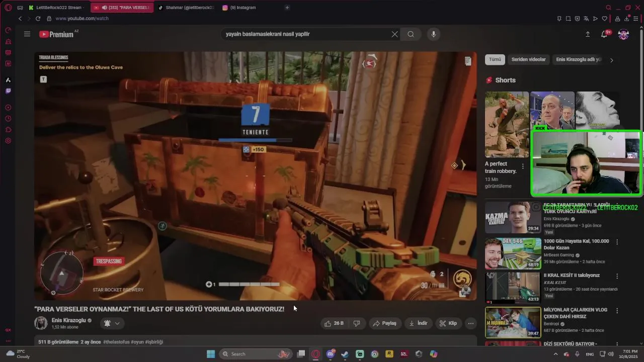Reload the page with the refresh icon

click(x=38, y=19)
